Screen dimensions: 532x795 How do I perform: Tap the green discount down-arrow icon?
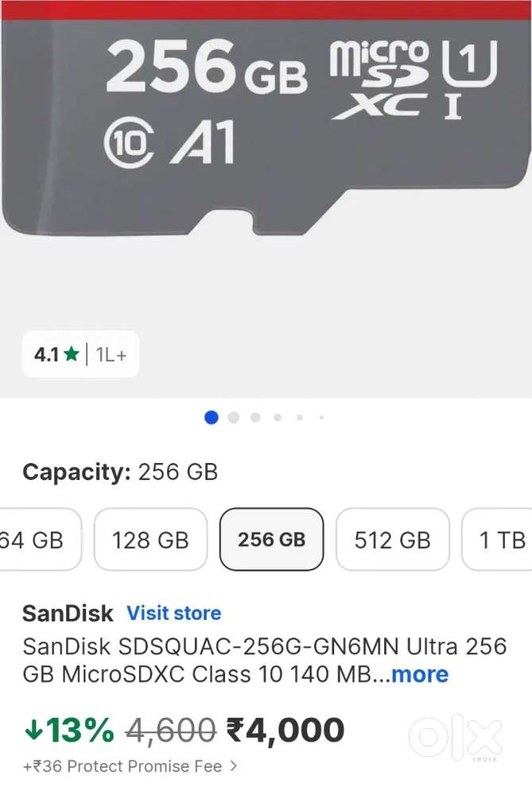(33, 729)
